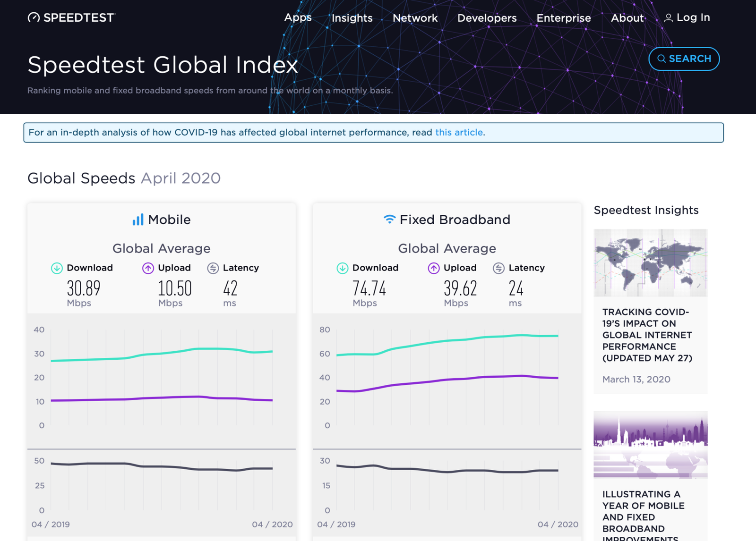The height and width of the screenshot is (541, 756).
Task: Open the Developers menu
Action: click(x=487, y=18)
